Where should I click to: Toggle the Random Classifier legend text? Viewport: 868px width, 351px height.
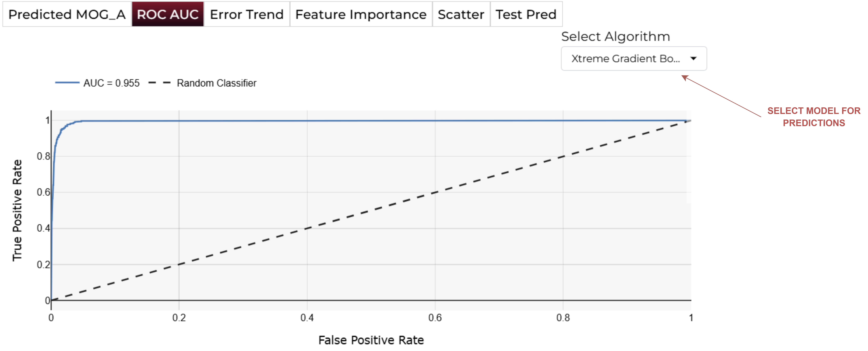(216, 83)
